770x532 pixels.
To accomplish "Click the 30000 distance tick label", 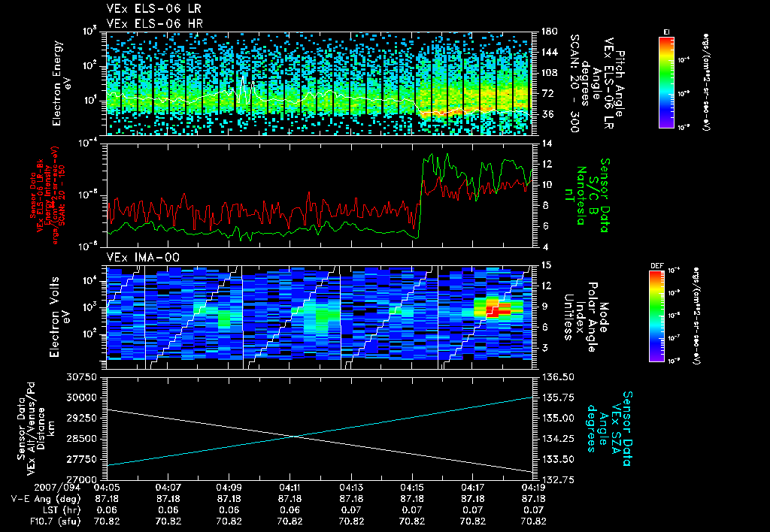I will pyautogui.click(x=81, y=397).
